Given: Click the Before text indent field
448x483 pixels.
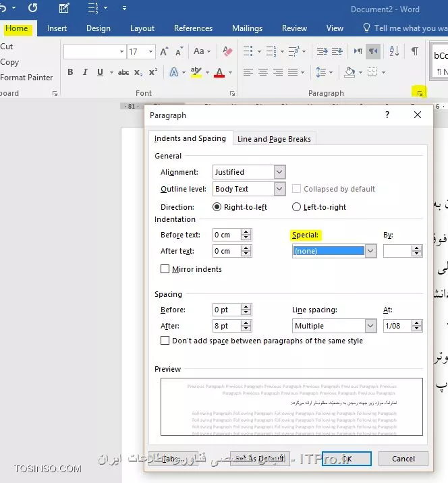Looking at the screenshot, I should click(227, 235).
